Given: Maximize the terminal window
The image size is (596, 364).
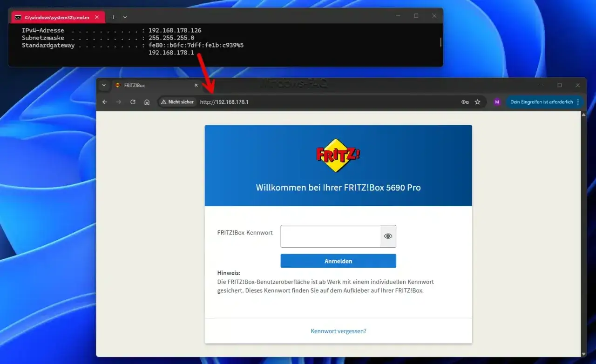Looking at the screenshot, I should click(416, 16).
